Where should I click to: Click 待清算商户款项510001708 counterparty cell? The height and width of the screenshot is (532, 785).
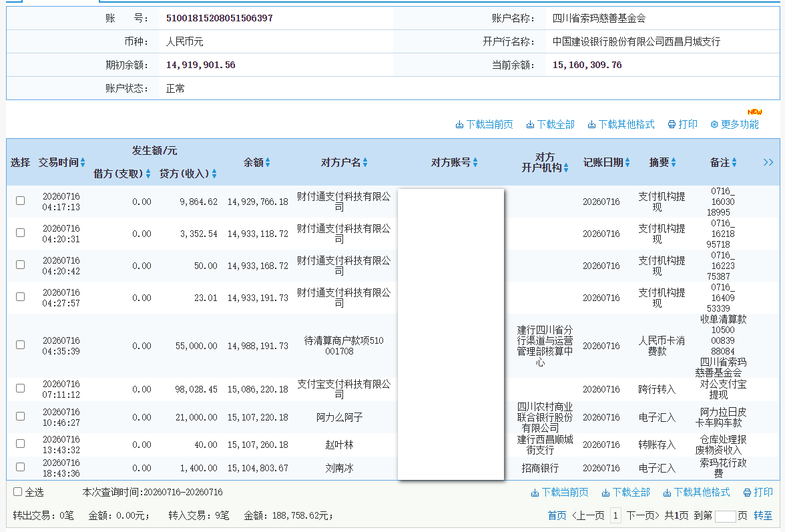pos(344,346)
